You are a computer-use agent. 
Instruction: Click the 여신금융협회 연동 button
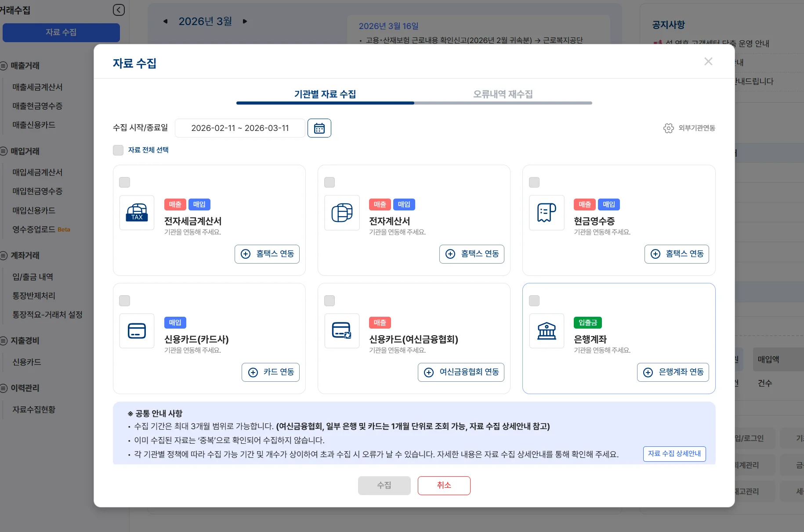[461, 372]
